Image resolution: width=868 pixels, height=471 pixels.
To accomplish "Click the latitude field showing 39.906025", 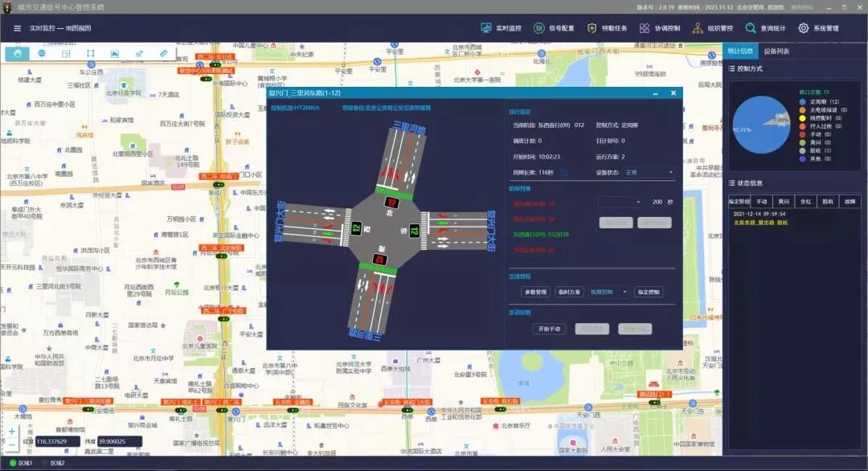I will (x=120, y=441).
